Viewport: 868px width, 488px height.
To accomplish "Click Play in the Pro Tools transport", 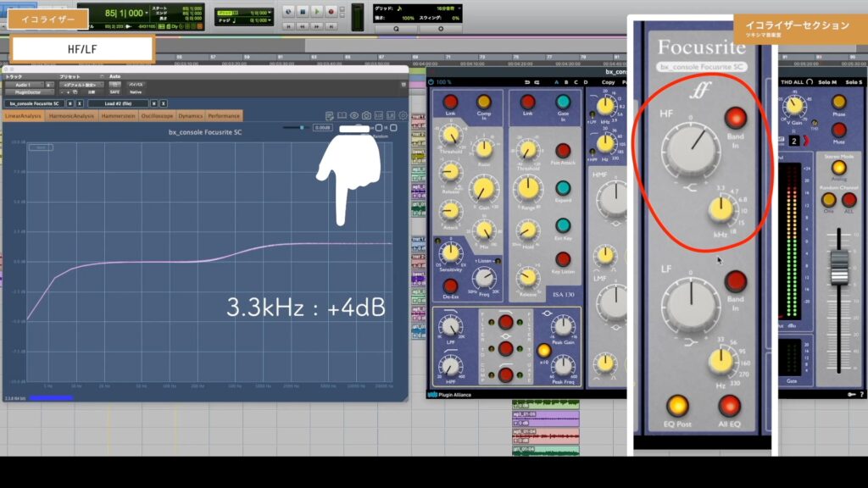I will click(317, 12).
